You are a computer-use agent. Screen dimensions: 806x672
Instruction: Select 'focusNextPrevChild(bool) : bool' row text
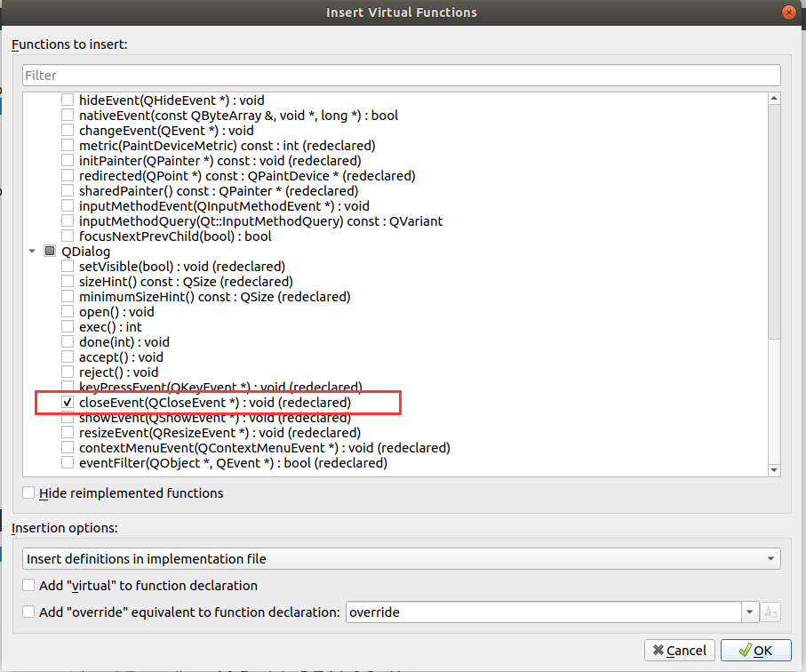tap(175, 236)
